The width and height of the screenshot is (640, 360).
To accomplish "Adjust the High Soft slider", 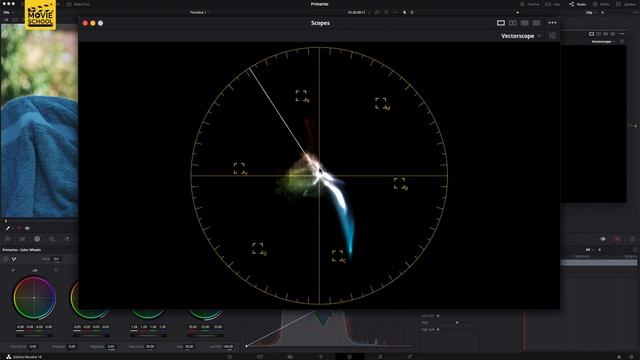I will (438, 330).
